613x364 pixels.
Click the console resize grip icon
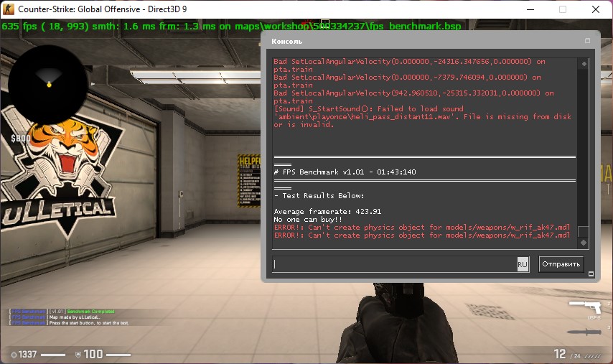(x=591, y=274)
